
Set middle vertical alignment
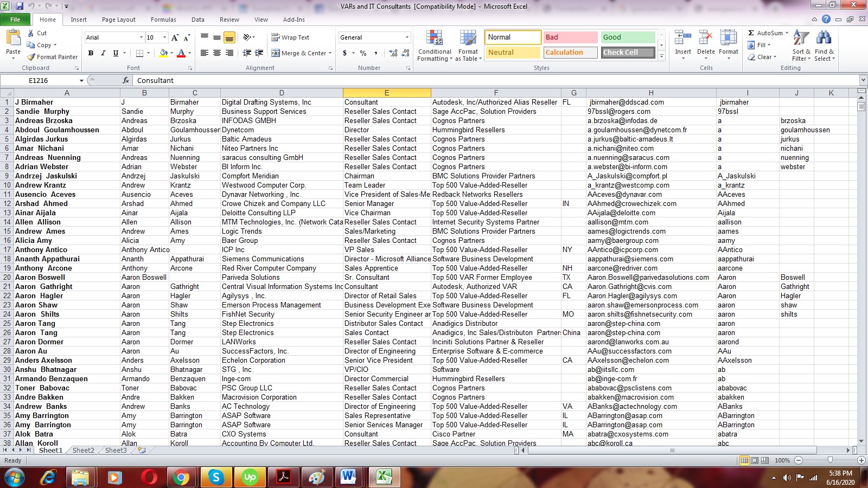click(217, 37)
